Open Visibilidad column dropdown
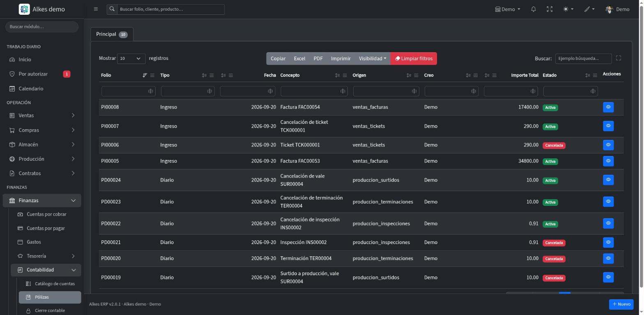Viewport: 644px width, 315px height. click(373, 58)
